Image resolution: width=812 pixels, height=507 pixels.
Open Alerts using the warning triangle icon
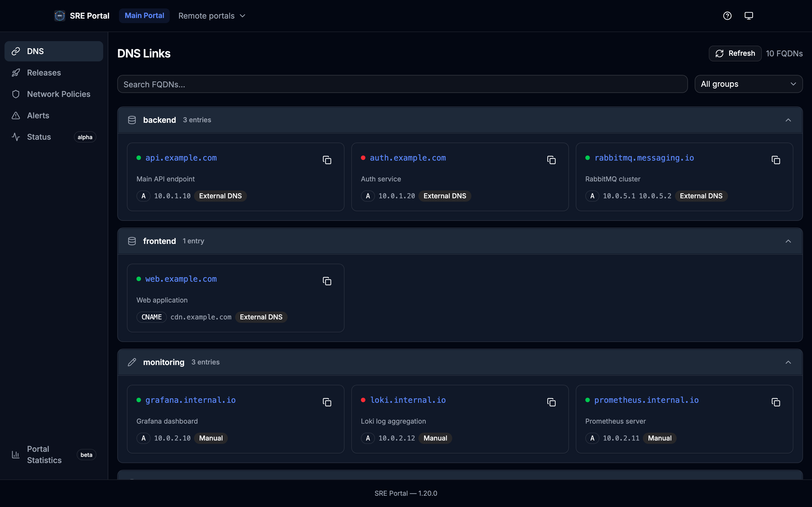pyautogui.click(x=16, y=115)
